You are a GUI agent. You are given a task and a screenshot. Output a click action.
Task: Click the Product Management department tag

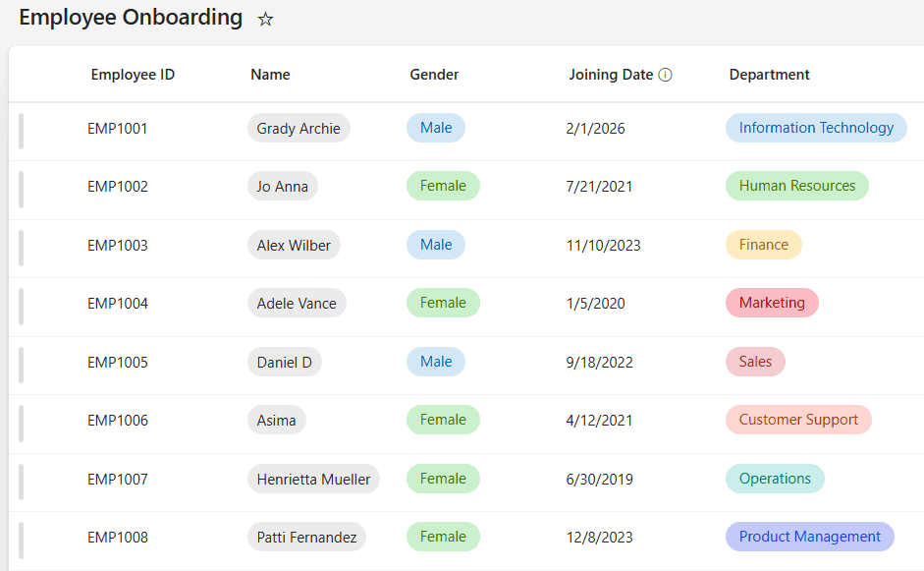810,537
